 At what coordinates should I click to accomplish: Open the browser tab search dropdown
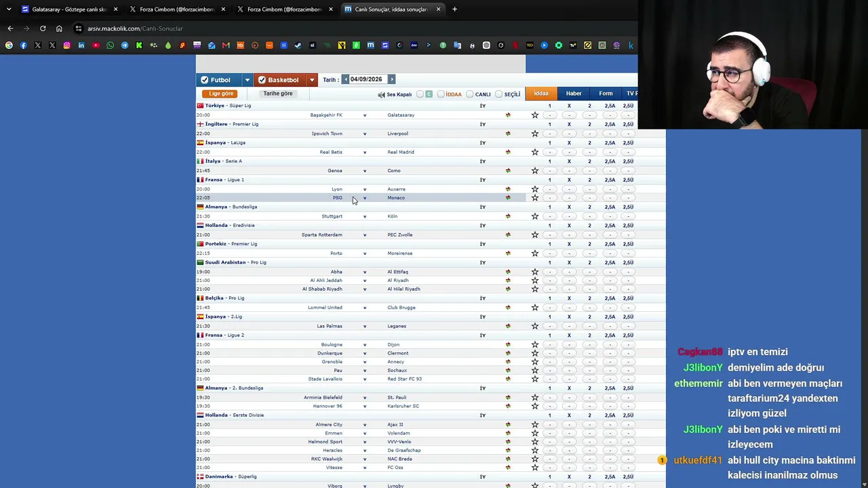tap(9, 9)
